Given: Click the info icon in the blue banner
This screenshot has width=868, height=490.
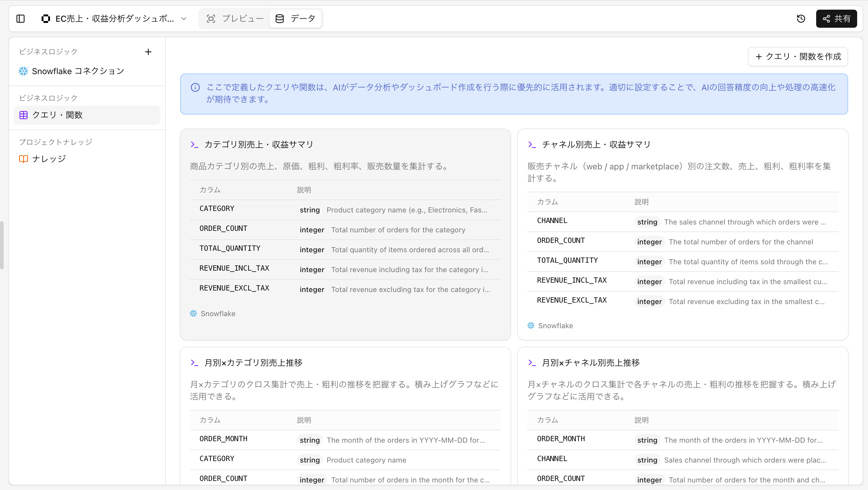Looking at the screenshot, I should (195, 88).
